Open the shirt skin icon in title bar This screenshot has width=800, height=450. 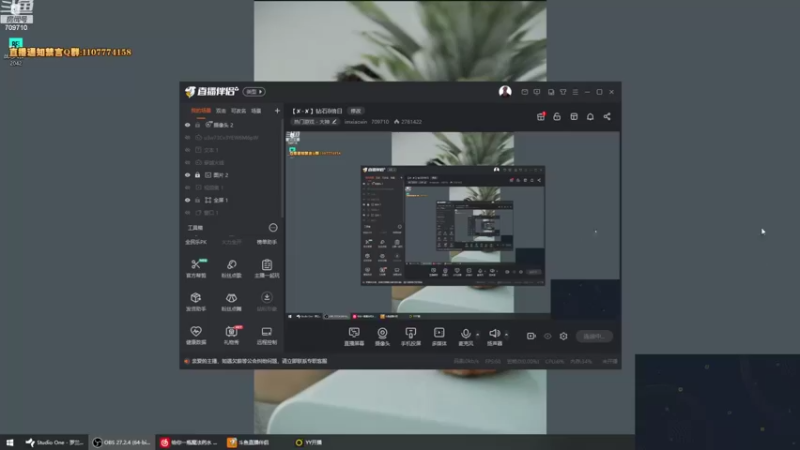point(563,92)
